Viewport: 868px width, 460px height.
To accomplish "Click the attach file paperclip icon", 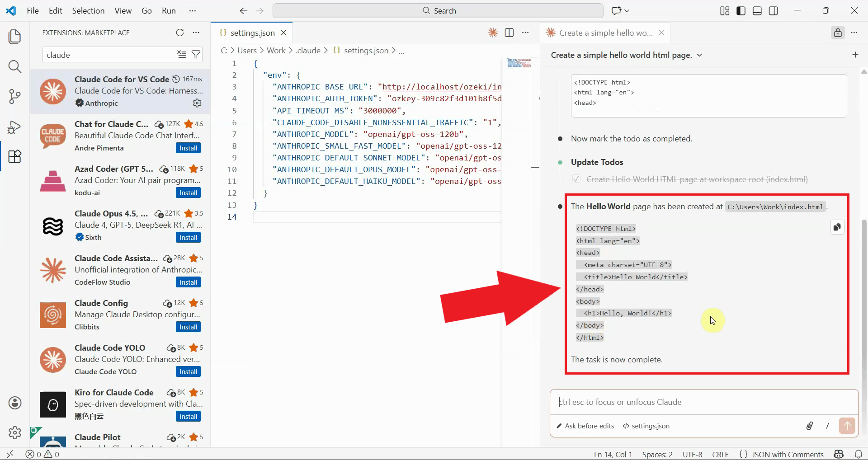I will click(x=809, y=426).
